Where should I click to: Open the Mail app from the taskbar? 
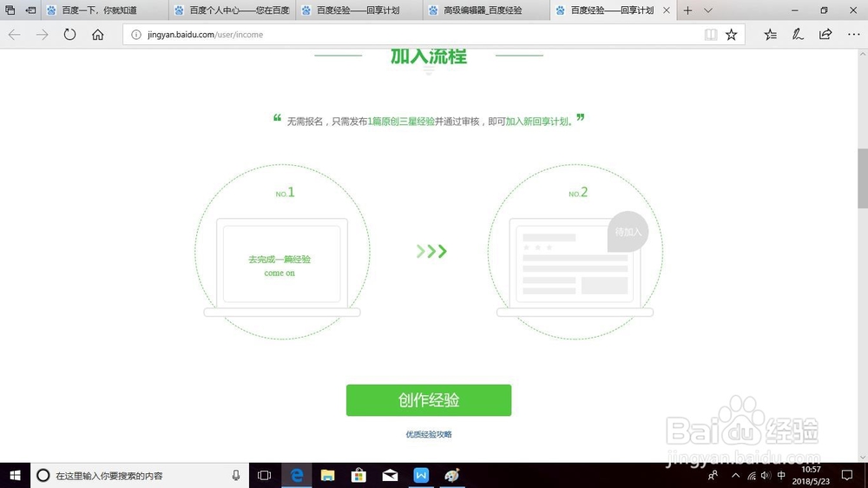(390, 475)
